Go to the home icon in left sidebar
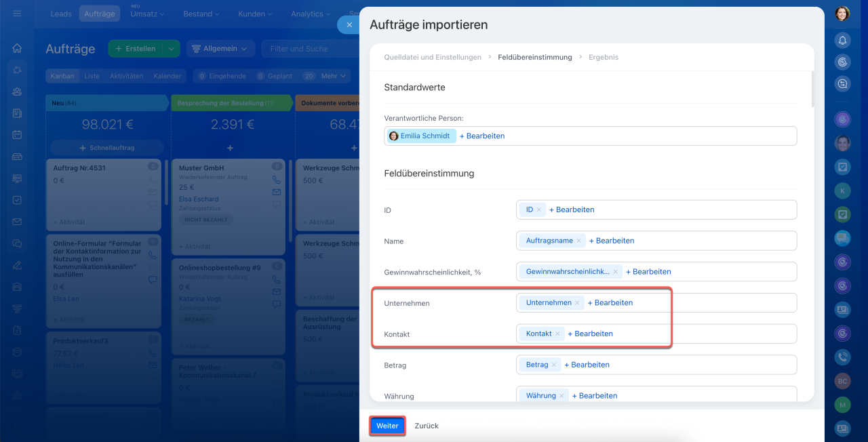 click(17, 48)
